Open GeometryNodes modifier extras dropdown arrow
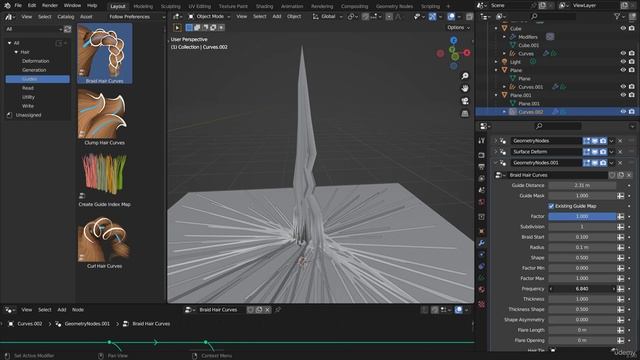Image resolution: width=640 pixels, height=360 pixels. tap(611, 141)
